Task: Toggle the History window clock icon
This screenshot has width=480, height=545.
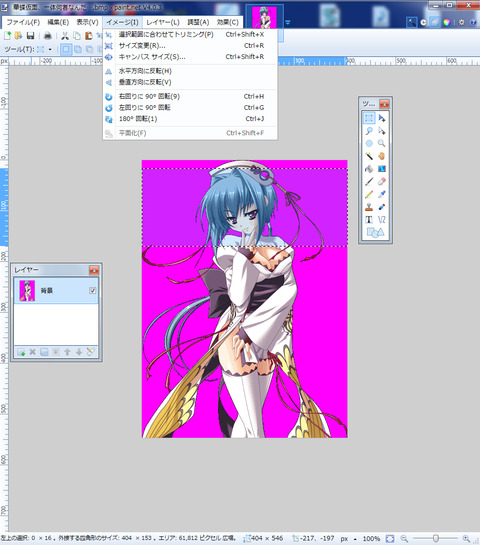Action: 423,22
